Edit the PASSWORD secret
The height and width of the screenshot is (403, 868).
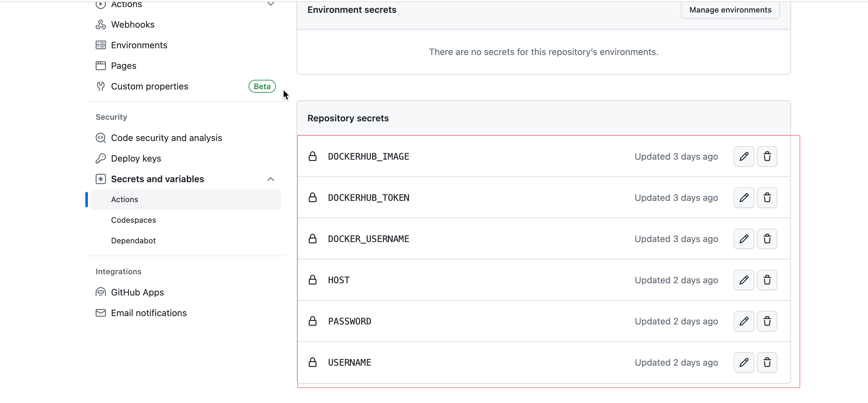click(x=744, y=321)
